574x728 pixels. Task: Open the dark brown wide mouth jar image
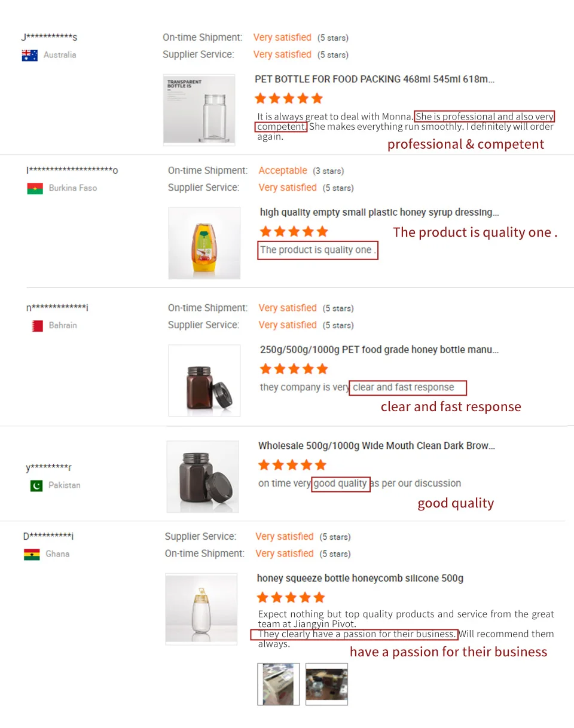click(x=202, y=476)
